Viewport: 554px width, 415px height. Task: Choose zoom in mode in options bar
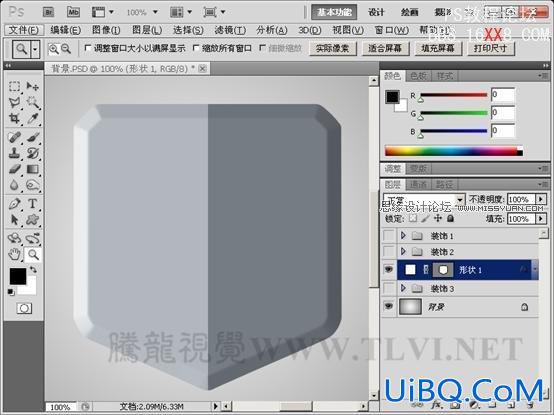[53, 48]
